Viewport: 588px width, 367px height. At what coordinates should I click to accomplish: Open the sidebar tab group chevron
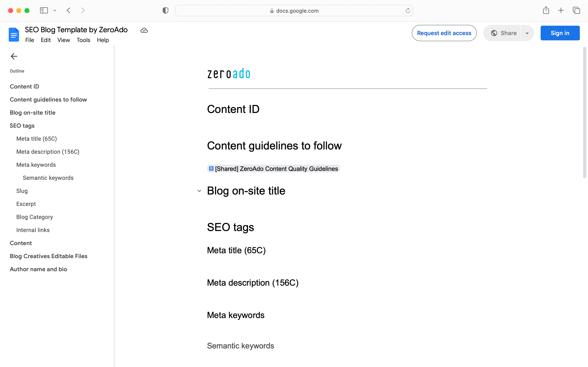tap(55, 10)
